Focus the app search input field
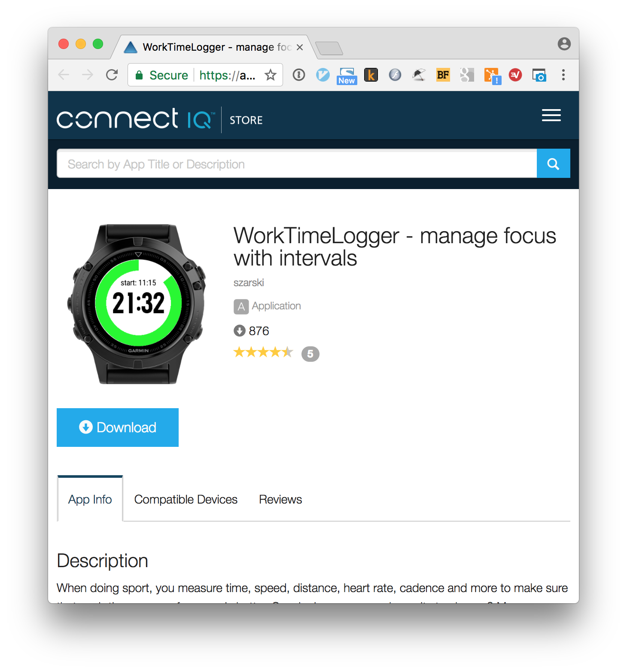 coord(297,164)
